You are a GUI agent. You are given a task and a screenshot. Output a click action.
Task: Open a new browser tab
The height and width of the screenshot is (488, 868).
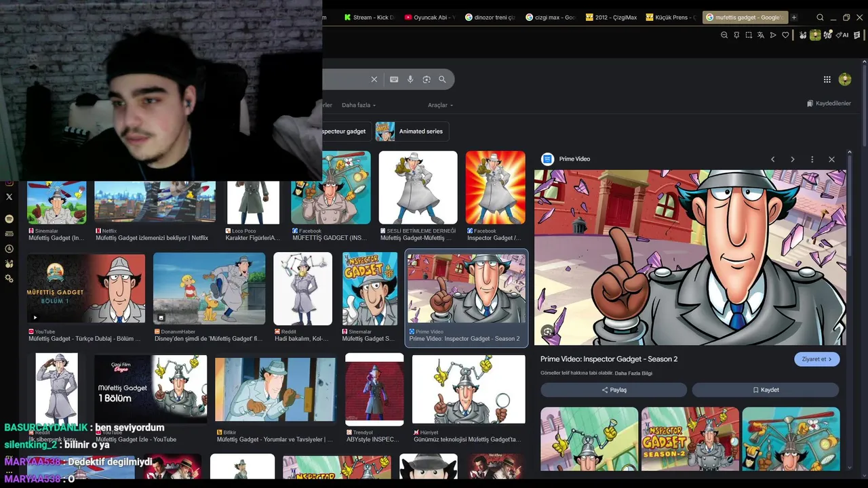[794, 18]
